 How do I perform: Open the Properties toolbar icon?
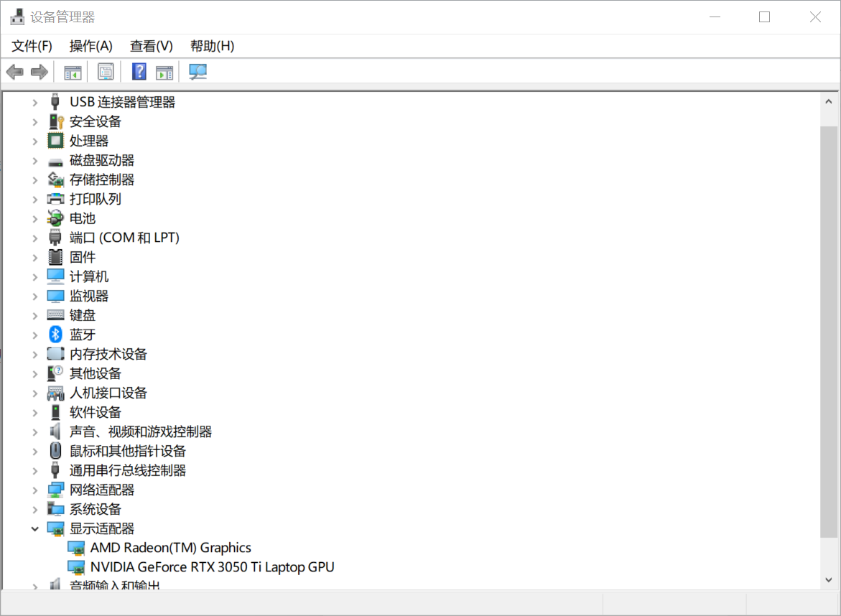106,71
